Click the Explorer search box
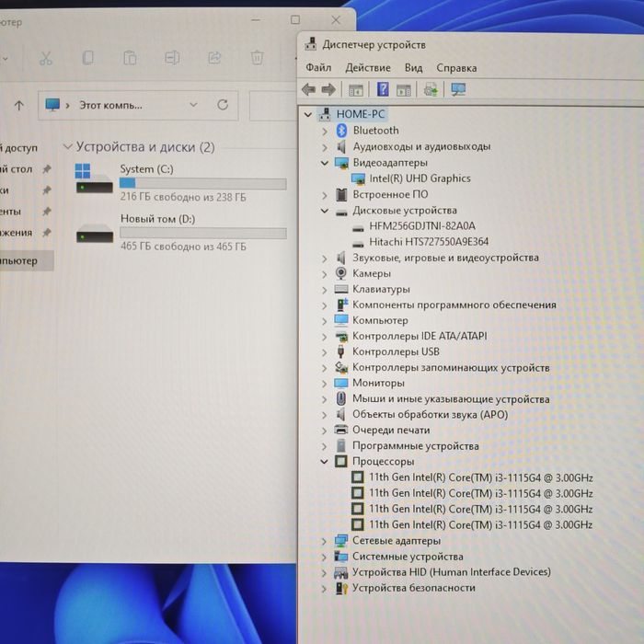 click(x=272, y=106)
